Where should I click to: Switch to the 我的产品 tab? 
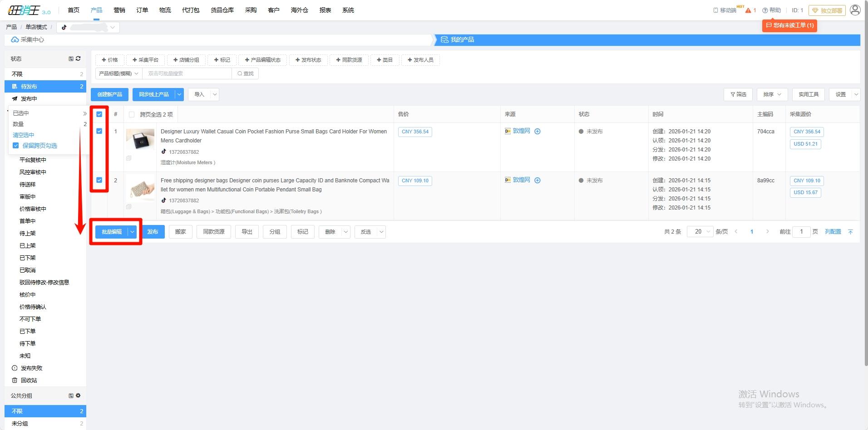pyautogui.click(x=462, y=40)
